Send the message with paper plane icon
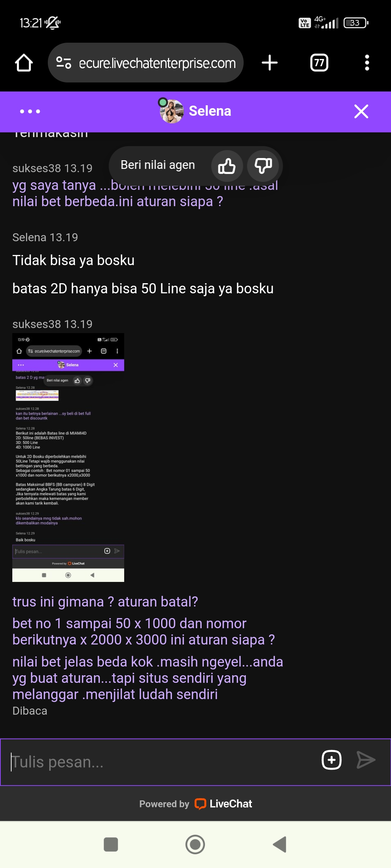391x868 pixels. click(366, 759)
